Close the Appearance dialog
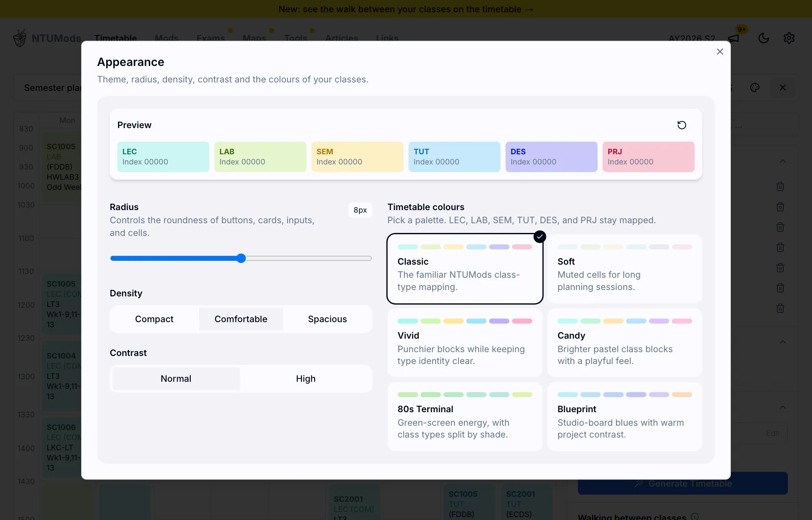 click(x=720, y=52)
